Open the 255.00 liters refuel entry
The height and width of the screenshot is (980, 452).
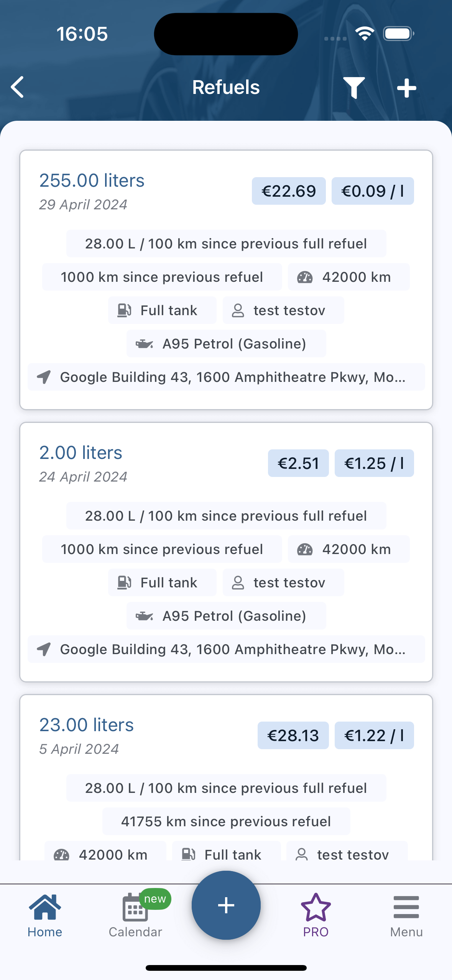tap(226, 280)
